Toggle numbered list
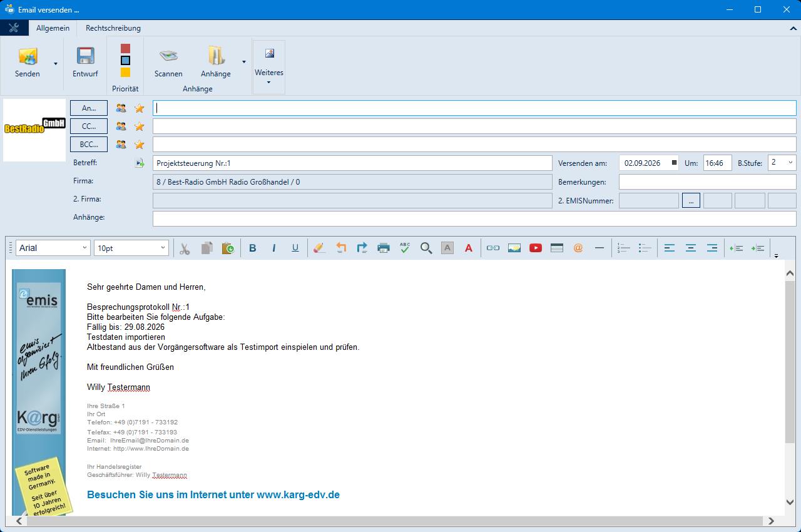This screenshot has height=532, width=801. pyautogui.click(x=623, y=248)
